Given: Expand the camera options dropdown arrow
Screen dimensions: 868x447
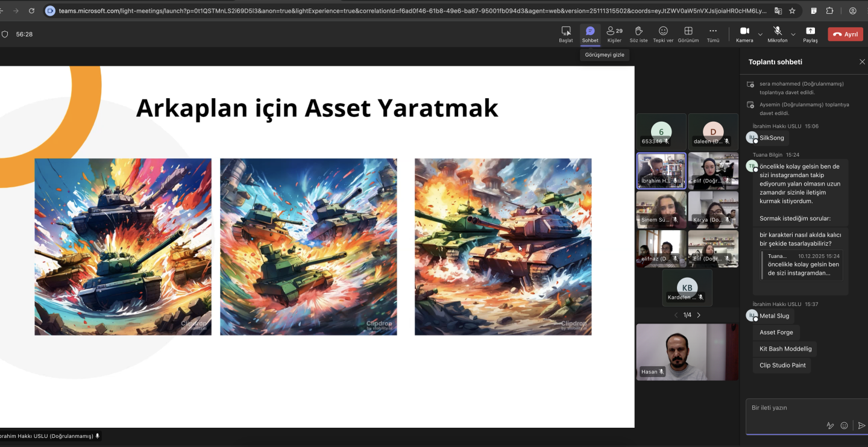Looking at the screenshot, I should [760, 34].
